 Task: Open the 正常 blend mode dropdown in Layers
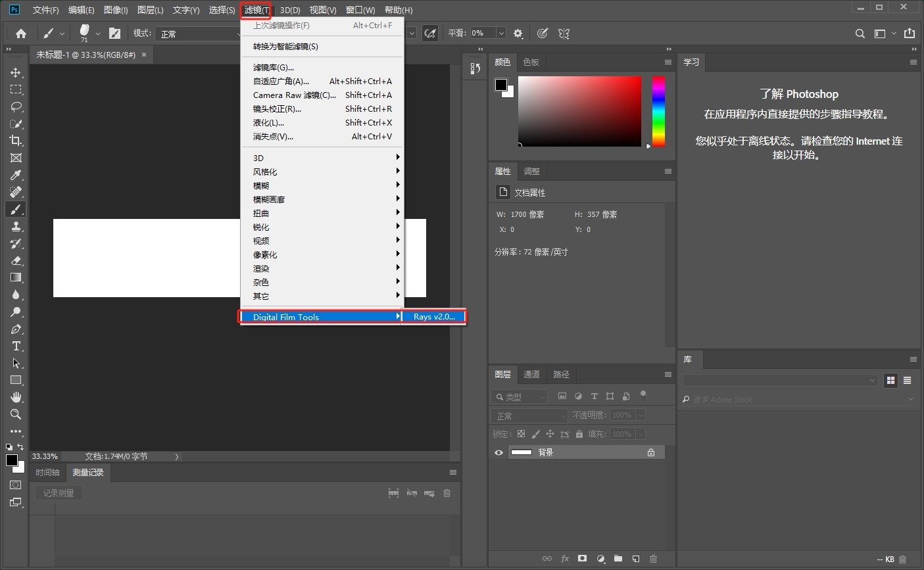(529, 416)
